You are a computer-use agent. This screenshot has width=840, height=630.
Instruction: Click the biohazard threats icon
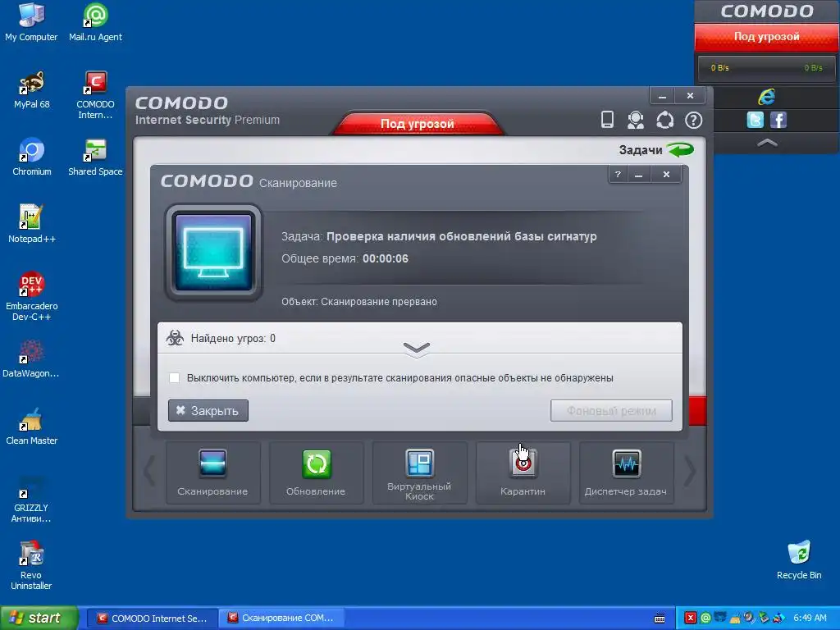point(175,338)
